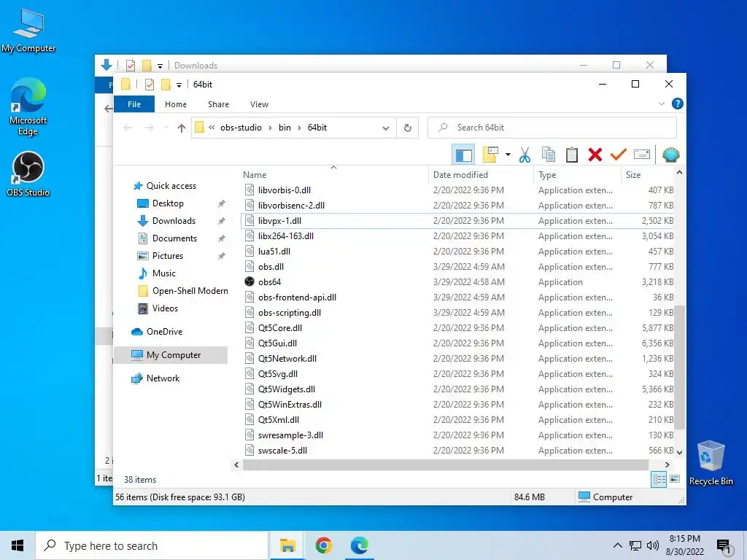Select Network in navigation pane
Screen dimensions: 747x560
pyautogui.click(x=163, y=378)
